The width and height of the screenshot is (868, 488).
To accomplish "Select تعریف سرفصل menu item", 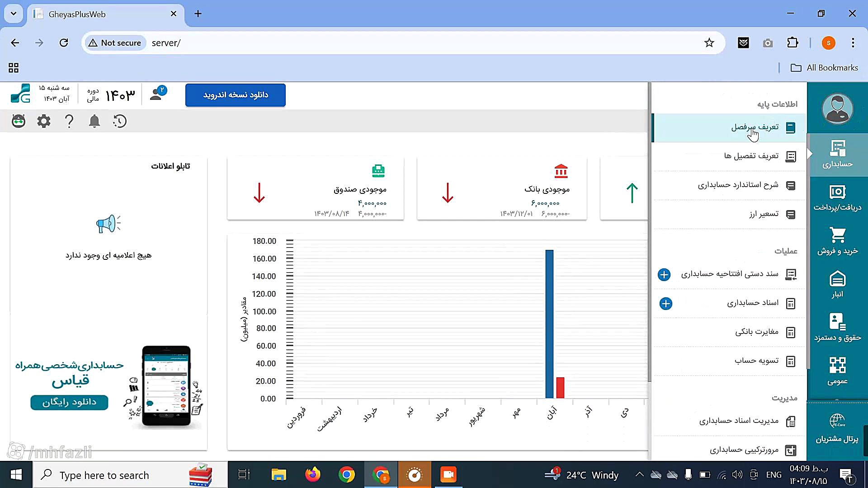I will (729, 127).
